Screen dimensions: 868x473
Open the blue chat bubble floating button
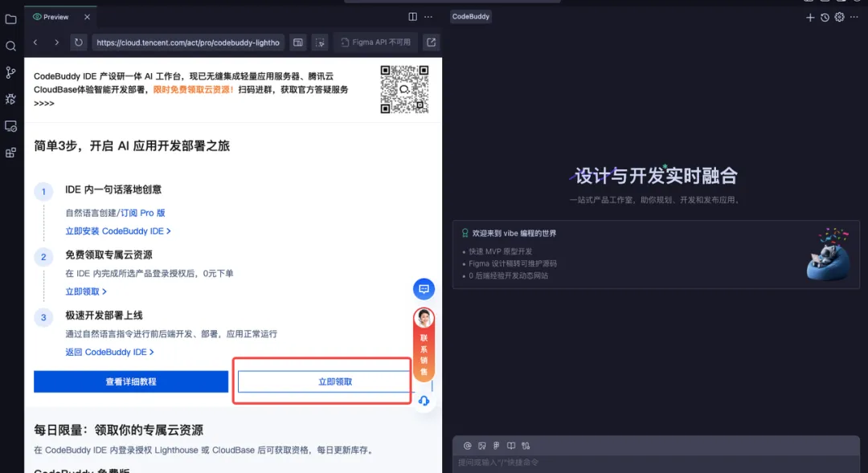pyautogui.click(x=424, y=289)
